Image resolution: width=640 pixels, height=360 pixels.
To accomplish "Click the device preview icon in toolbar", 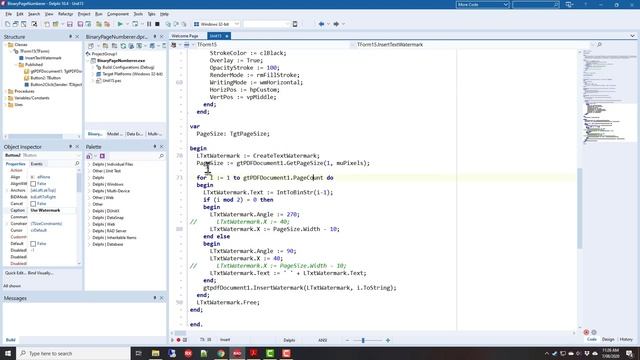I will [295, 24].
